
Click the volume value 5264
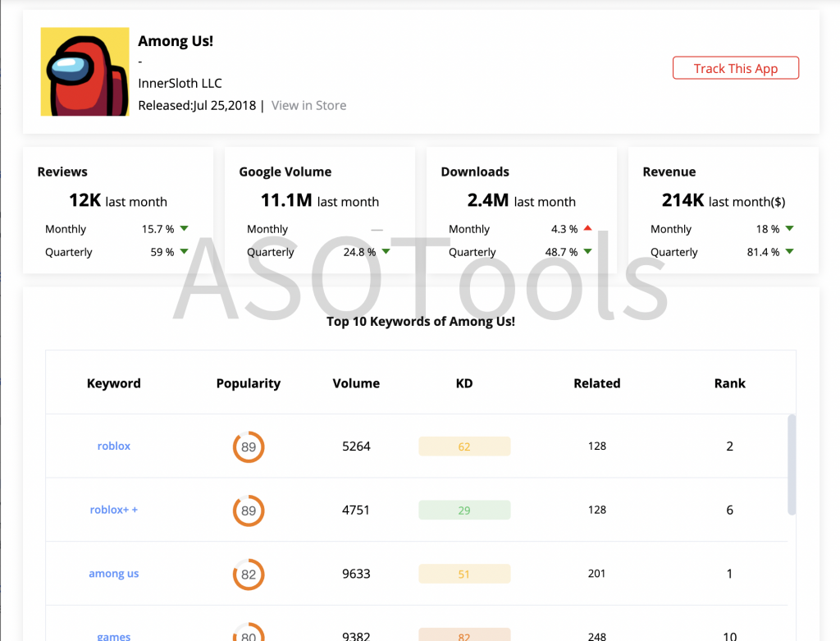[x=356, y=446]
